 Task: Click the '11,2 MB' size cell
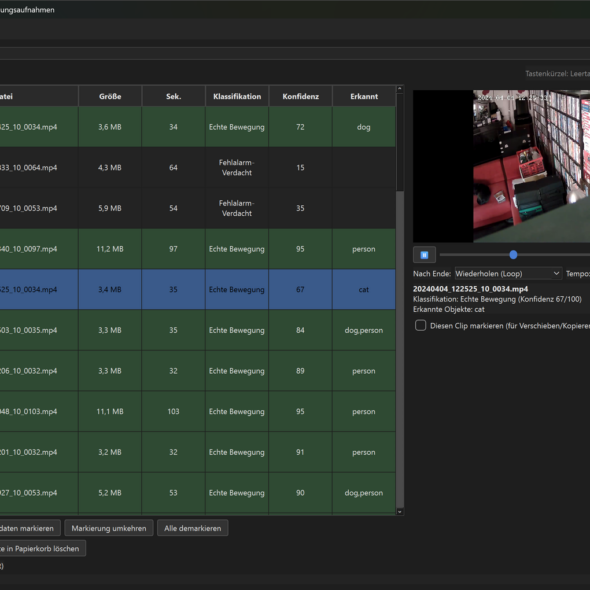pyautogui.click(x=110, y=249)
